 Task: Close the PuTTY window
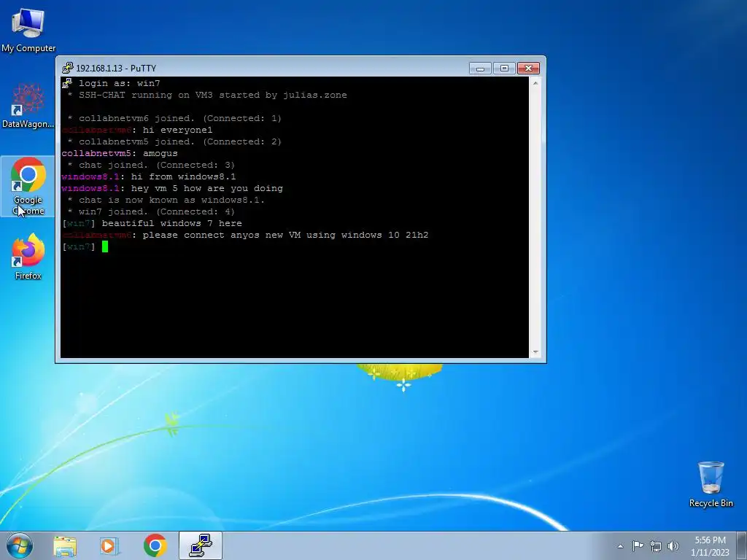point(528,69)
